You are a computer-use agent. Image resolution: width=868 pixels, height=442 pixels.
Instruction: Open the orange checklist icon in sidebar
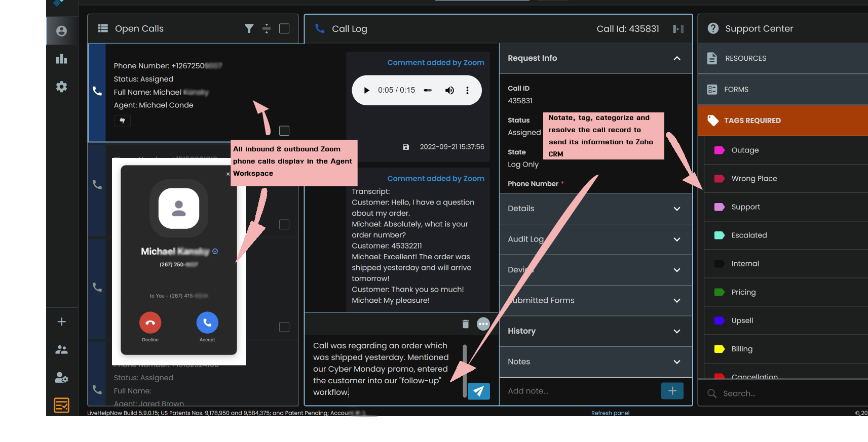point(61,405)
